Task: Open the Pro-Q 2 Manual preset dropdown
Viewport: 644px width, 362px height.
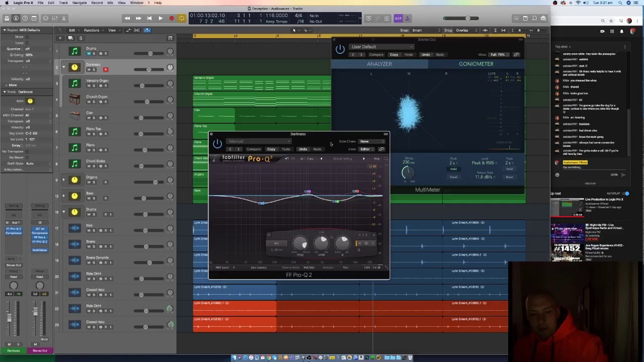Action: point(259,141)
